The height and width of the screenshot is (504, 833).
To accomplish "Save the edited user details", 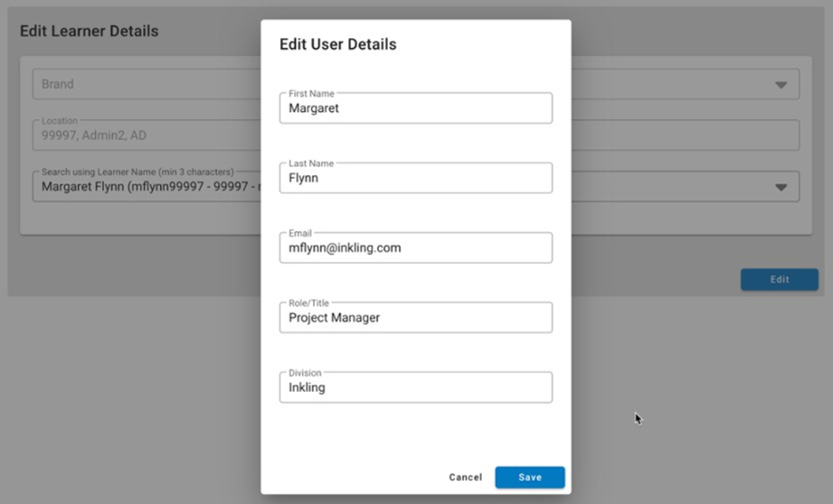I will (x=529, y=477).
